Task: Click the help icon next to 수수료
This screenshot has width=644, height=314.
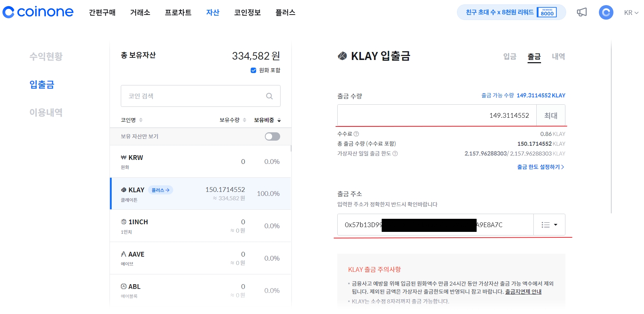Action: pyautogui.click(x=356, y=134)
